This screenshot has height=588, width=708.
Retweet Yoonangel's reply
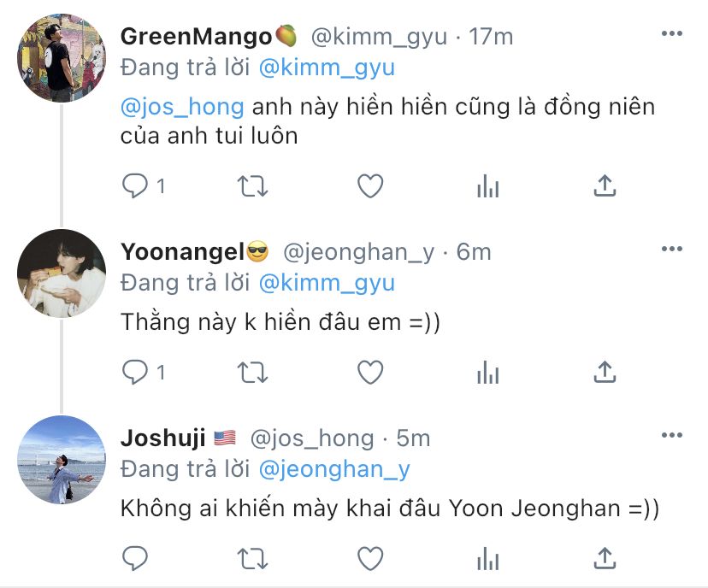pos(253,373)
